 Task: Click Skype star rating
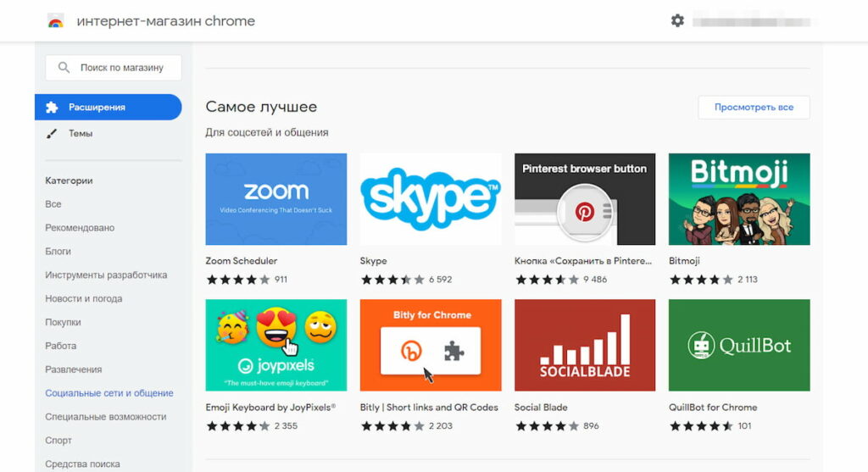point(392,280)
